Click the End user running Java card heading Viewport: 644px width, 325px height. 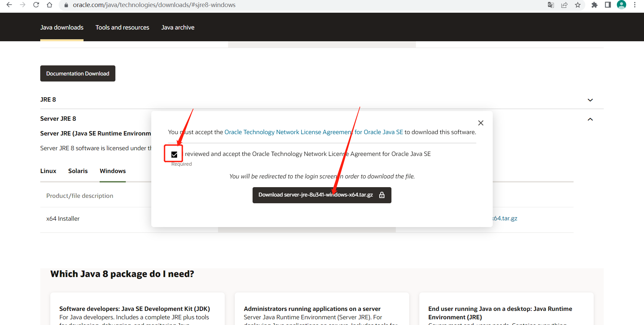[500, 313]
